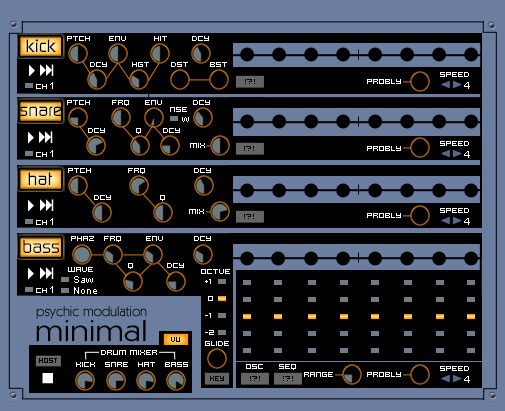Click the bass drum label button

41,247
